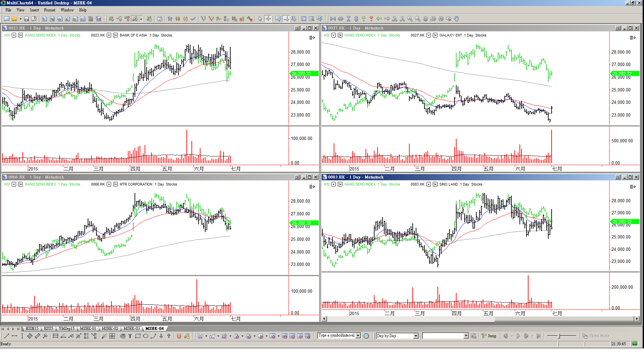Toggle the crosshair cursor mode
Screen dimensions: 644x354
[x=268, y=19]
